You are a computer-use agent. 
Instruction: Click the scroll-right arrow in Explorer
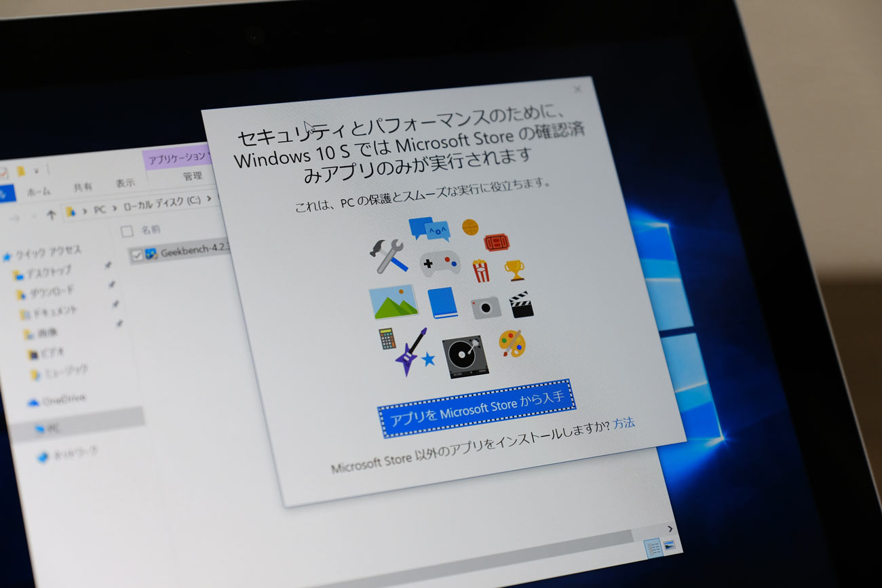pyautogui.click(x=670, y=528)
